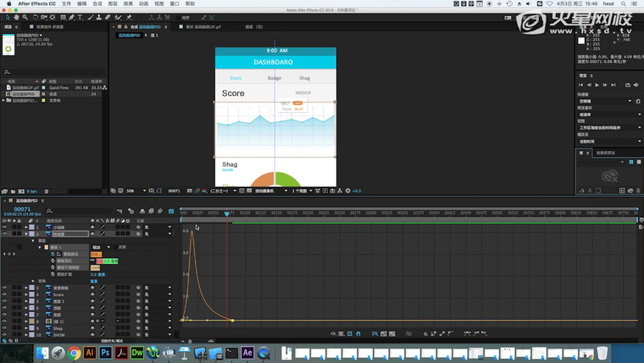Click the Chrome icon in the Dock

point(74,352)
